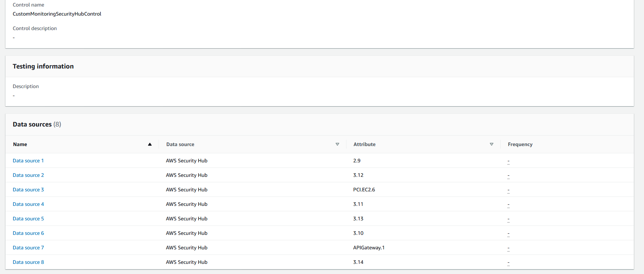Click the Testing information heading
Viewport: 644px width, 274px height.
pos(43,66)
